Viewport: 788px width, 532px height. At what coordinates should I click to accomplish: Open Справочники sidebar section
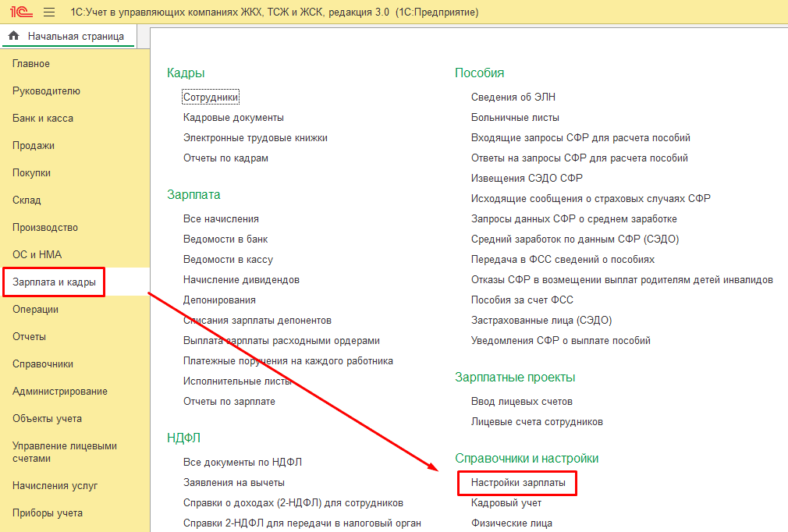(43, 364)
